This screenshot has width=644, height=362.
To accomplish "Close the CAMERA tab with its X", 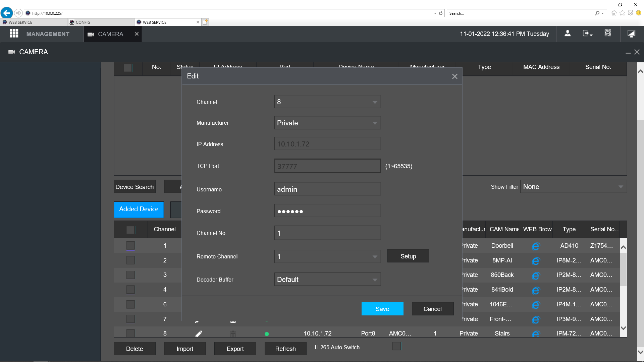I will 137,34.
